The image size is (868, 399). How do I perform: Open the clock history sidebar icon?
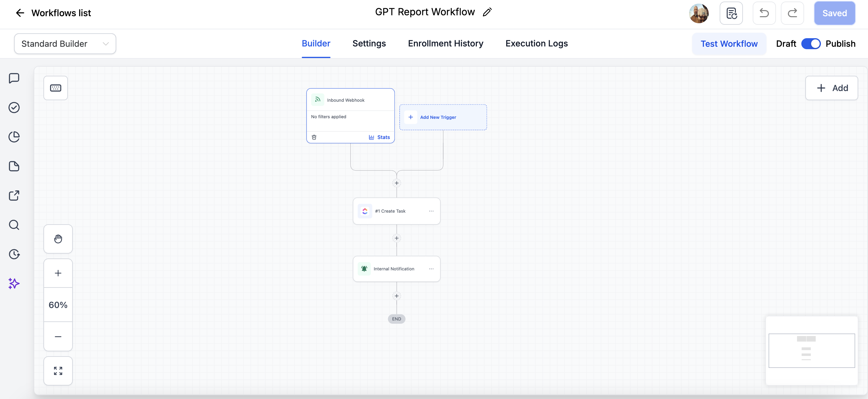tap(14, 254)
